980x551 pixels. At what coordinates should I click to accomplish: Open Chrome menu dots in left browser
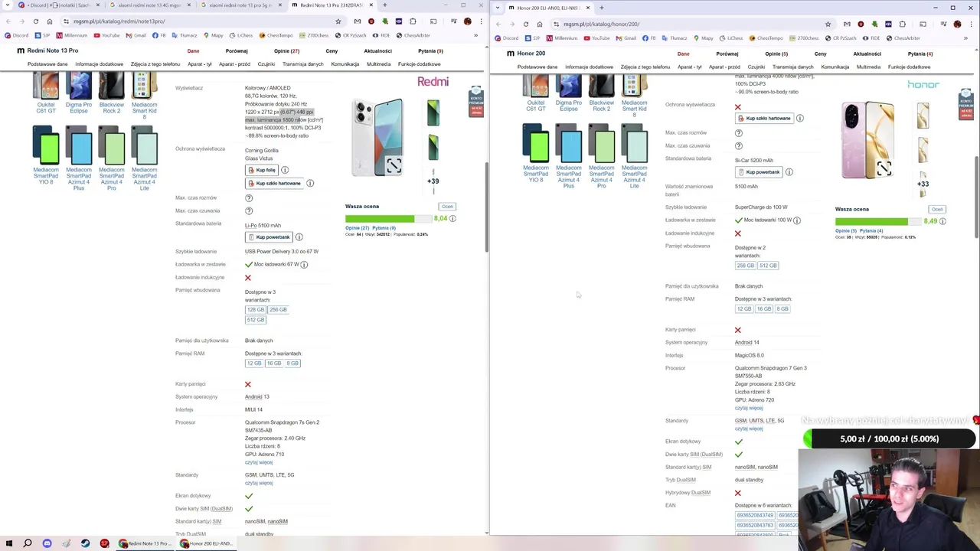point(480,21)
